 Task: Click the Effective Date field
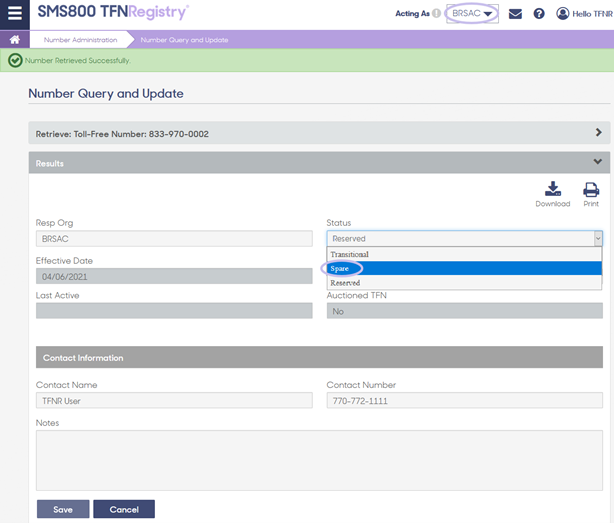pyautogui.click(x=174, y=276)
